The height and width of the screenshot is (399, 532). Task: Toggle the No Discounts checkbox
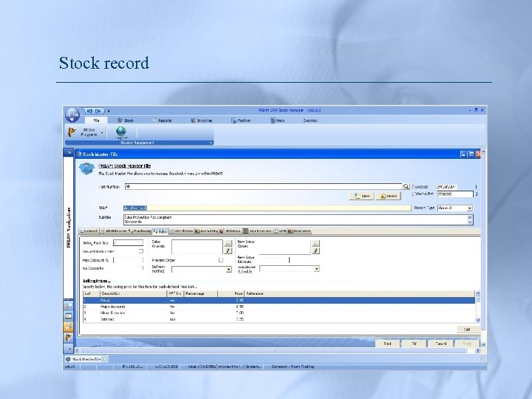[x=141, y=268]
